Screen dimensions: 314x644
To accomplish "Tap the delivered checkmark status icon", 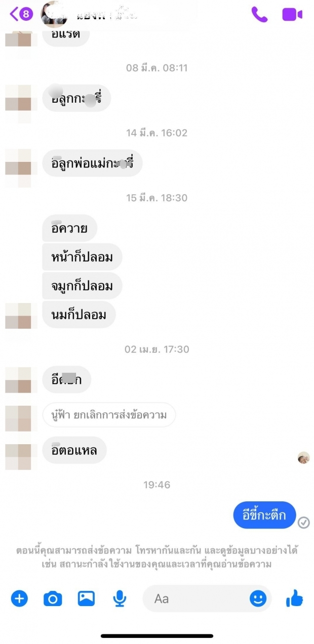I will click(x=304, y=523).
